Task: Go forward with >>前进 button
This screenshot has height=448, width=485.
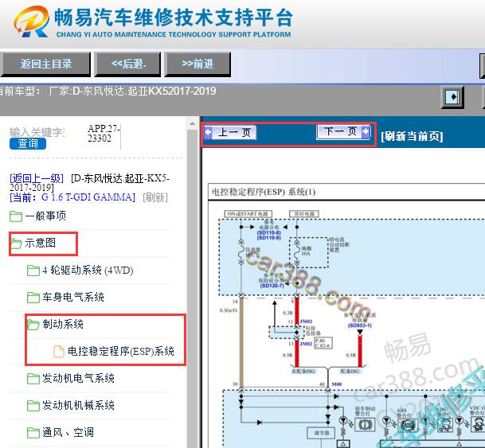Action: tap(198, 64)
